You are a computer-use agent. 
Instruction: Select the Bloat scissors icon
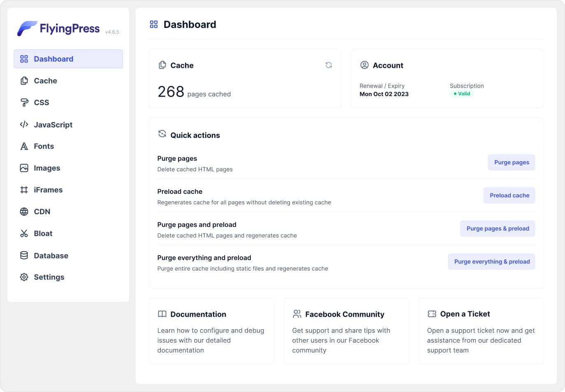tap(24, 233)
